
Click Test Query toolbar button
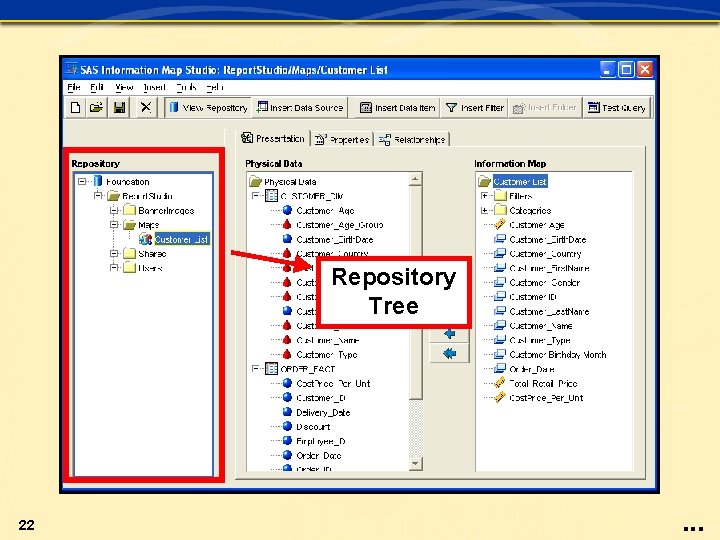point(617,107)
